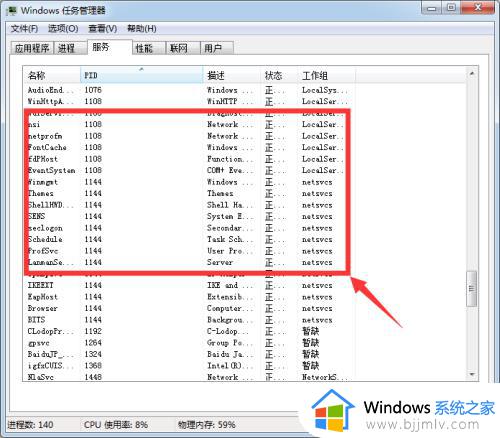Click the vertical scrollbar thumb
This screenshot has width=500, height=438.
tap(472, 289)
